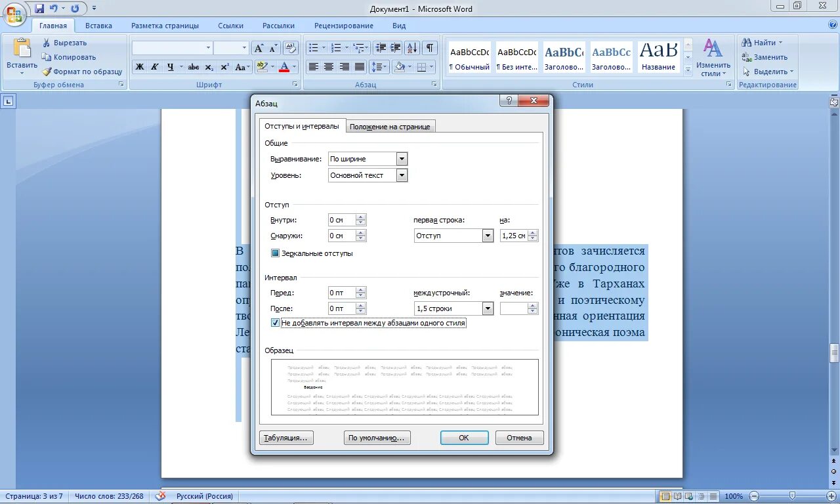
Task: Open Уровень outline level dropdown
Action: (x=402, y=175)
